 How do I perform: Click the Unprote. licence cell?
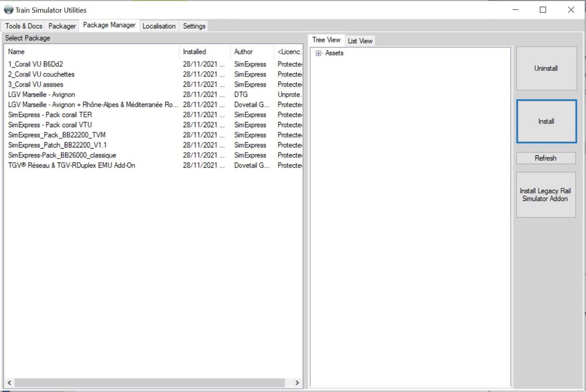pyautogui.click(x=289, y=94)
